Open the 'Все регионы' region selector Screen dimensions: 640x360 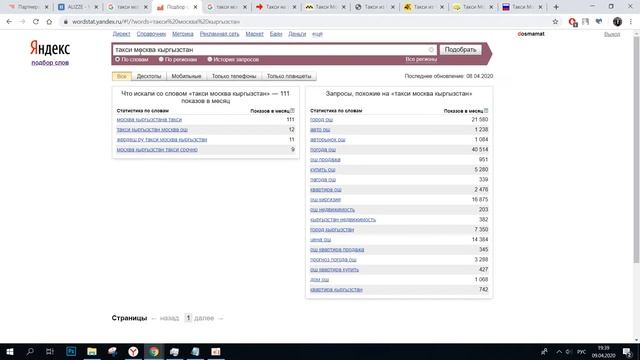(421, 60)
